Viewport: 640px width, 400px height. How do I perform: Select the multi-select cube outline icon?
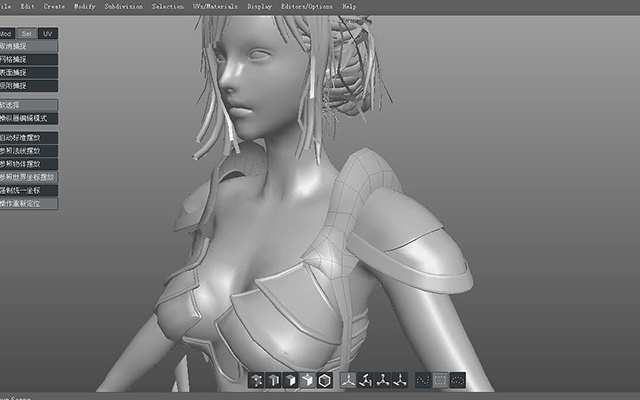(x=325, y=380)
